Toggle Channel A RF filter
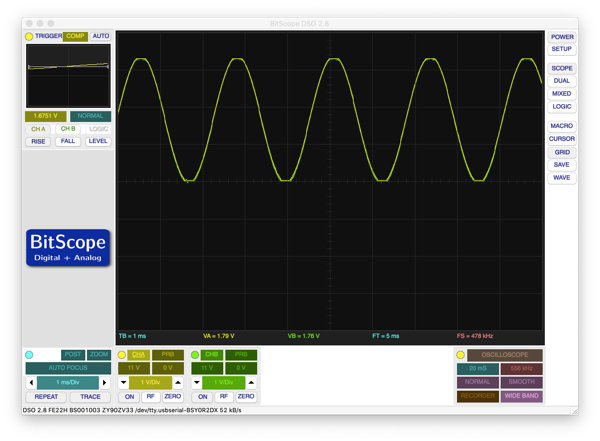600x441 pixels. pos(151,397)
